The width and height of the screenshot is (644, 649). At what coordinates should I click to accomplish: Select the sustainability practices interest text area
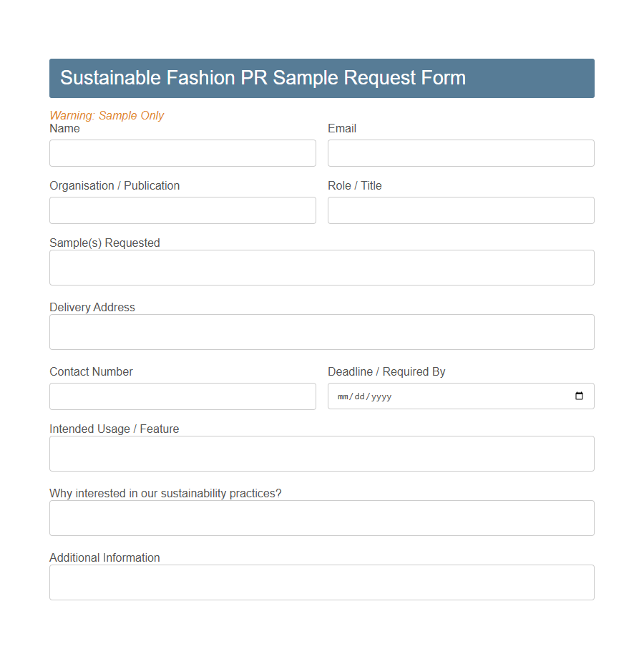[x=321, y=517]
